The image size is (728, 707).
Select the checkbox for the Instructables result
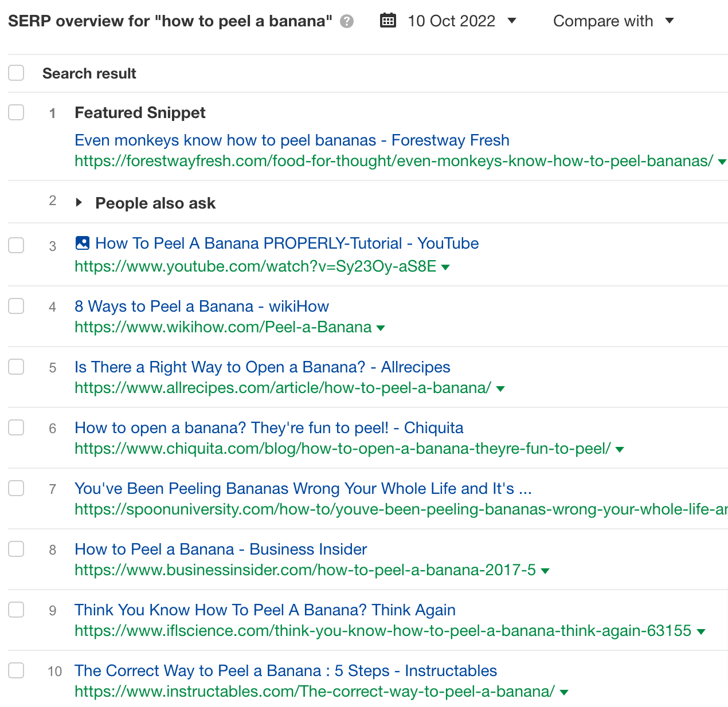tap(16, 670)
